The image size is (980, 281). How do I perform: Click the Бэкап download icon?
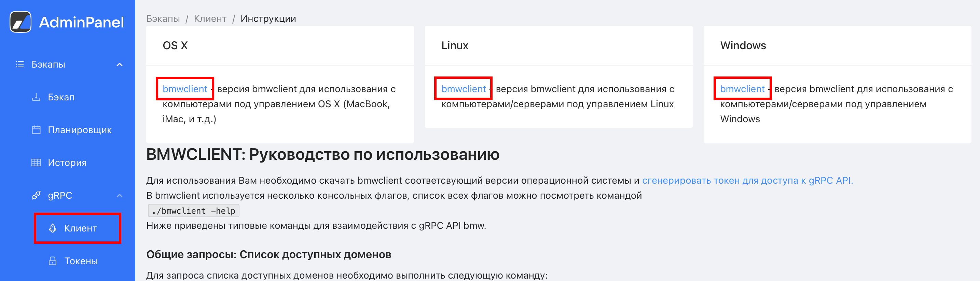point(36,97)
